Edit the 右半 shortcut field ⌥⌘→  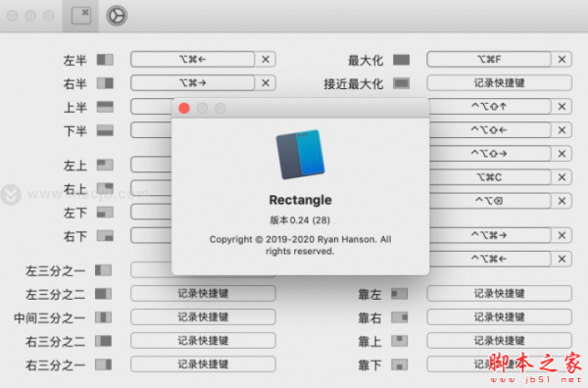click(192, 83)
